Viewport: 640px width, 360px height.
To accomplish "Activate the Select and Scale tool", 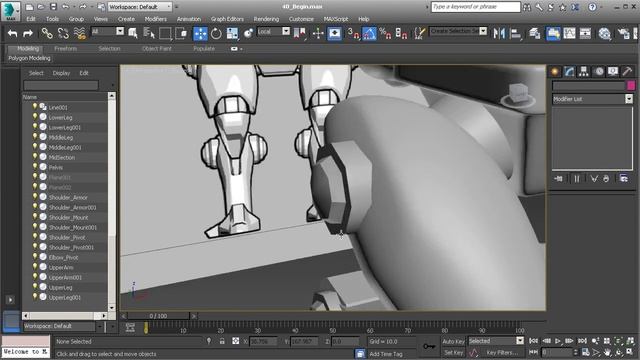I will click(232, 33).
